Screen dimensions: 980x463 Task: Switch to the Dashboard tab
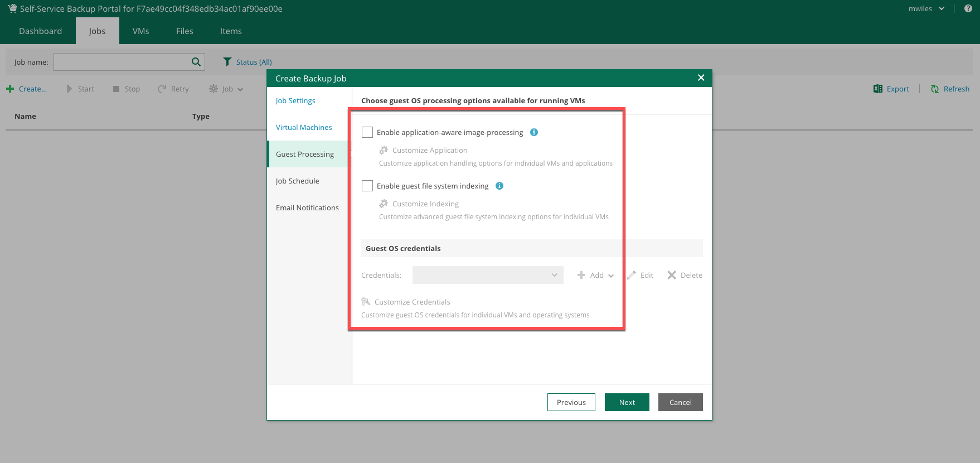click(x=40, y=31)
